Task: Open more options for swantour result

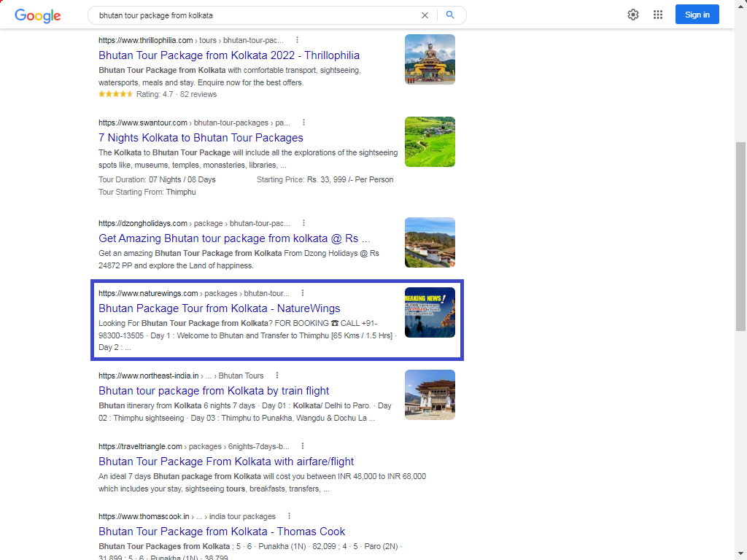Action: pyautogui.click(x=304, y=122)
